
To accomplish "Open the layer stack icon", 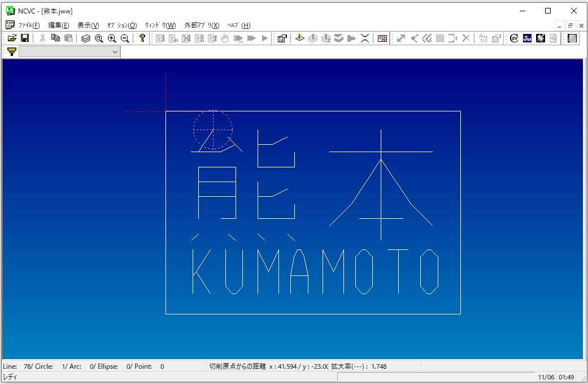I will (86, 38).
